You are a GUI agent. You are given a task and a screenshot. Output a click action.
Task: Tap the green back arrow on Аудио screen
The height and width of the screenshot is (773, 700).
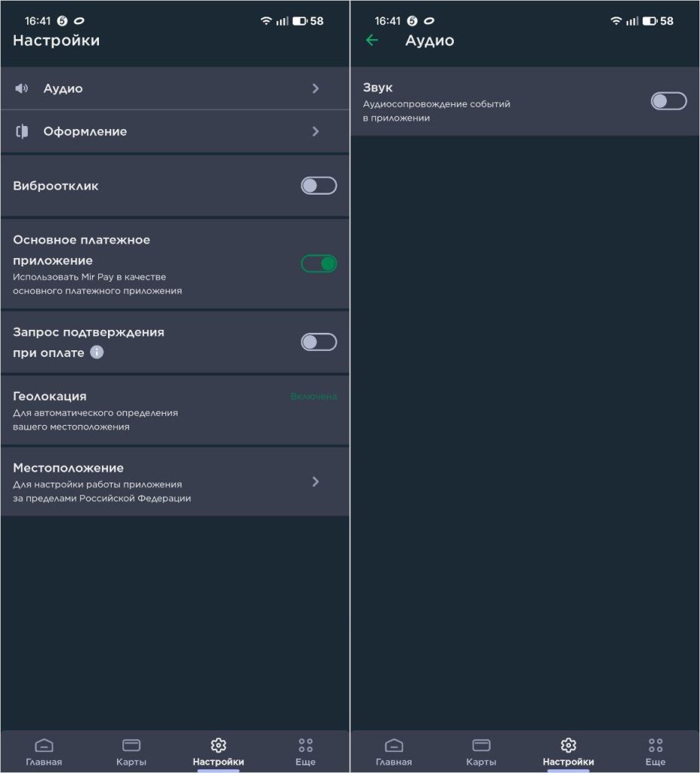tap(372, 40)
